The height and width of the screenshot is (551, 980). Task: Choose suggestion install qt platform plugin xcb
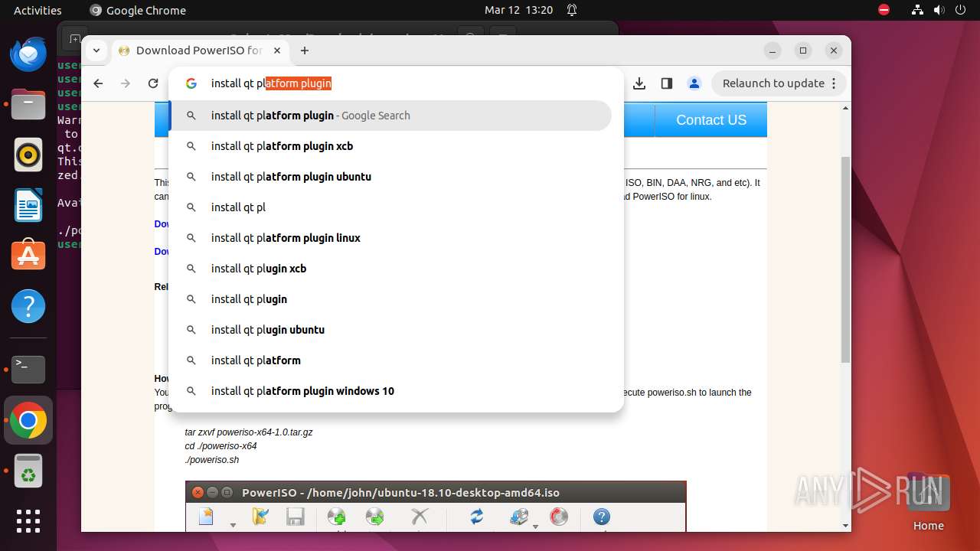tap(390, 146)
